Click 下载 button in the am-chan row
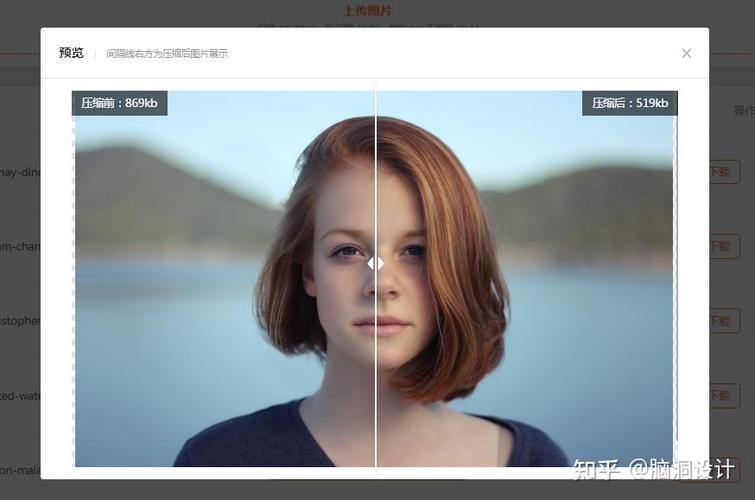 point(724,247)
